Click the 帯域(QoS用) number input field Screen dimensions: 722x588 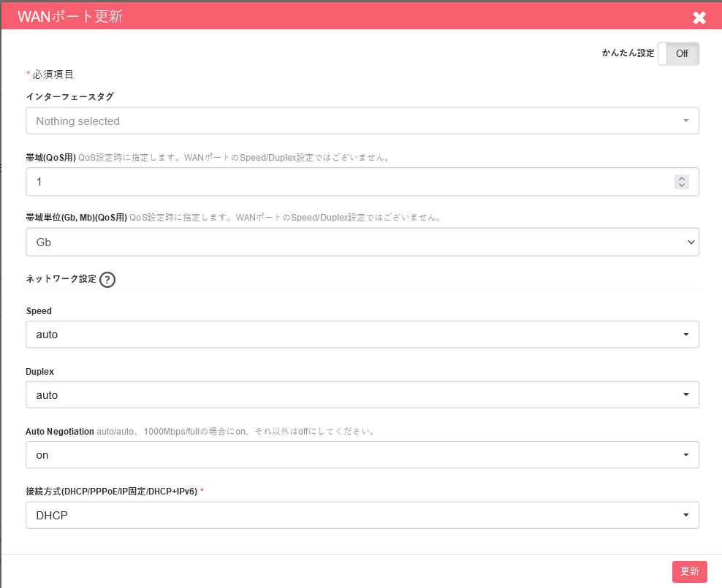click(362, 182)
